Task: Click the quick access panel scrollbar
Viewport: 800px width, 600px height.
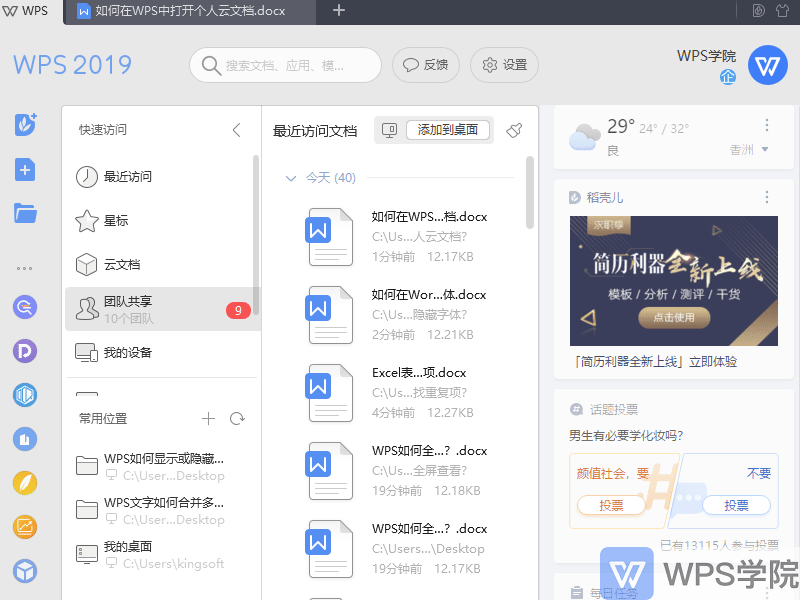Action: 256,235
